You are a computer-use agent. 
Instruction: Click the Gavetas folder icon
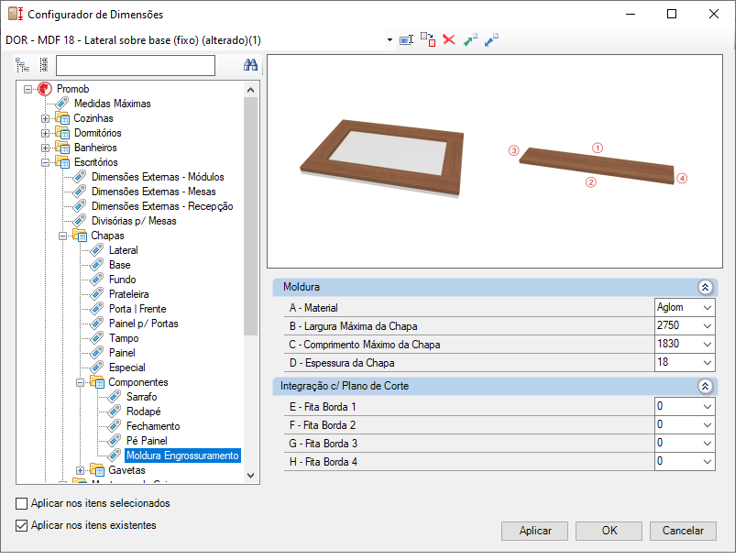(97, 470)
